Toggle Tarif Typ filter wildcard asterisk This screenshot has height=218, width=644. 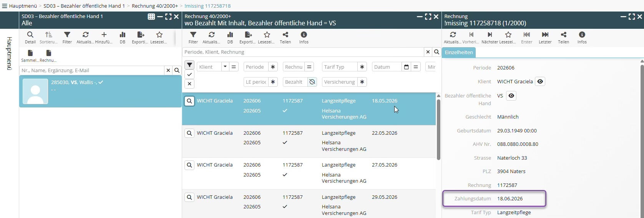coord(362,67)
